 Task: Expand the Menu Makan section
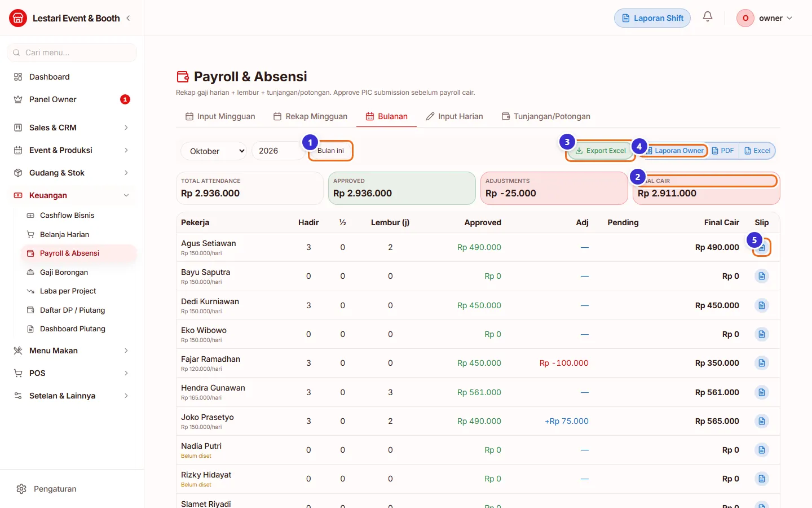(72, 351)
